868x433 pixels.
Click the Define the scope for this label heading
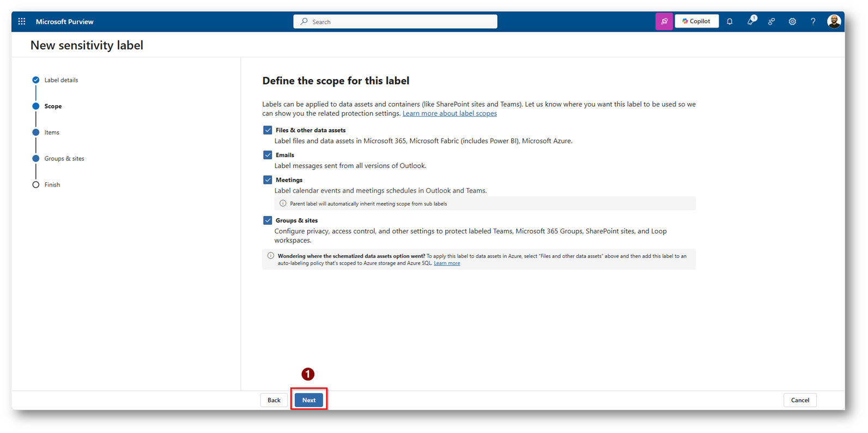click(x=336, y=81)
